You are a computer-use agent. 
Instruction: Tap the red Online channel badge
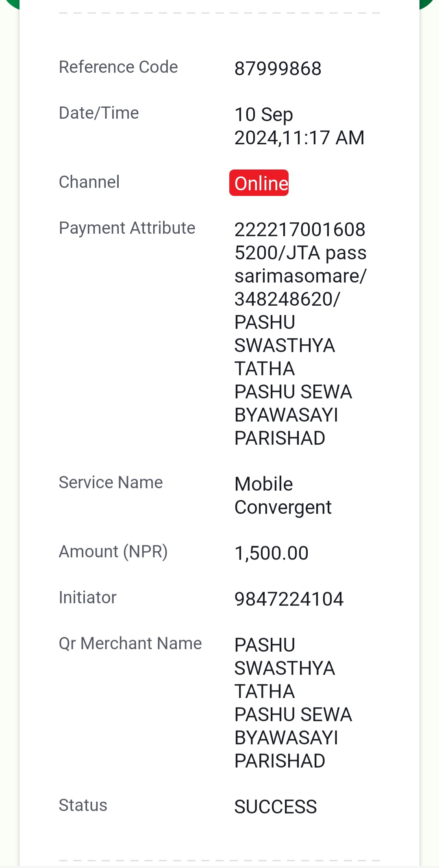click(259, 183)
